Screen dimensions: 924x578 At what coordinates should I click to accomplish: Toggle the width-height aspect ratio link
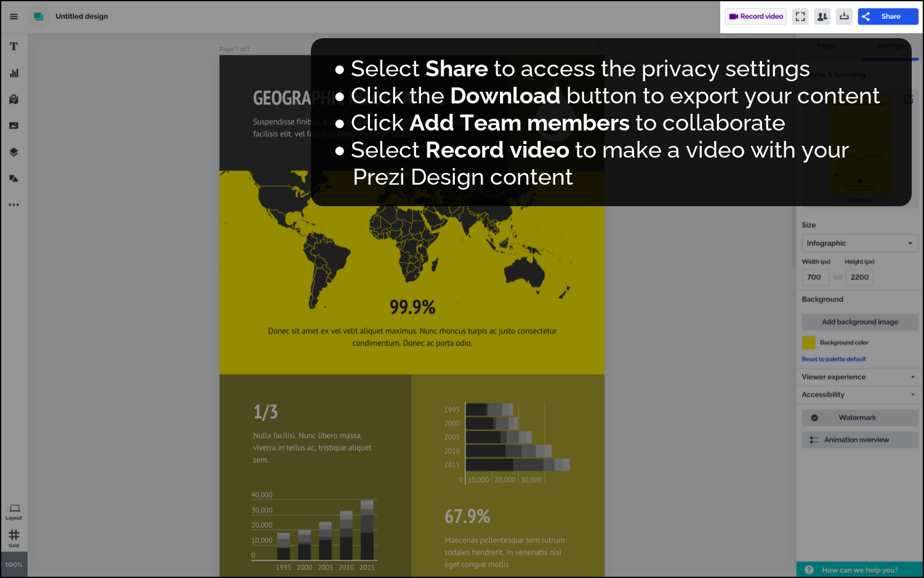pyautogui.click(x=837, y=278)
